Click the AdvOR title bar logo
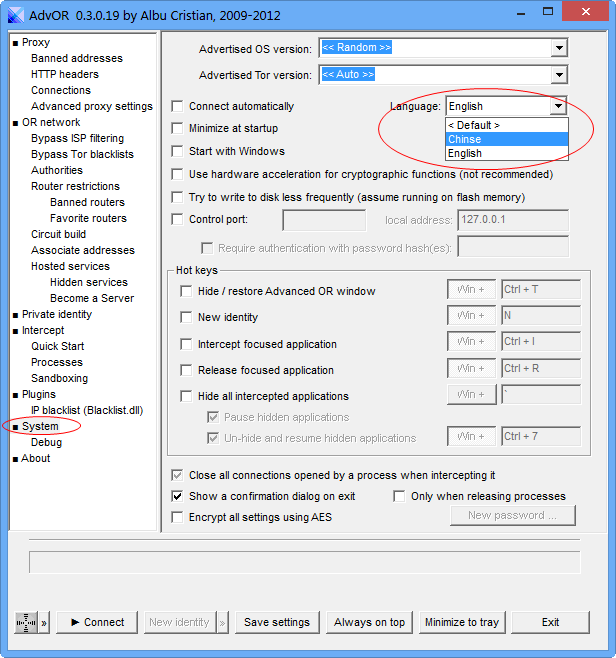This screenshot has width=616, height=658. point(16,16)
